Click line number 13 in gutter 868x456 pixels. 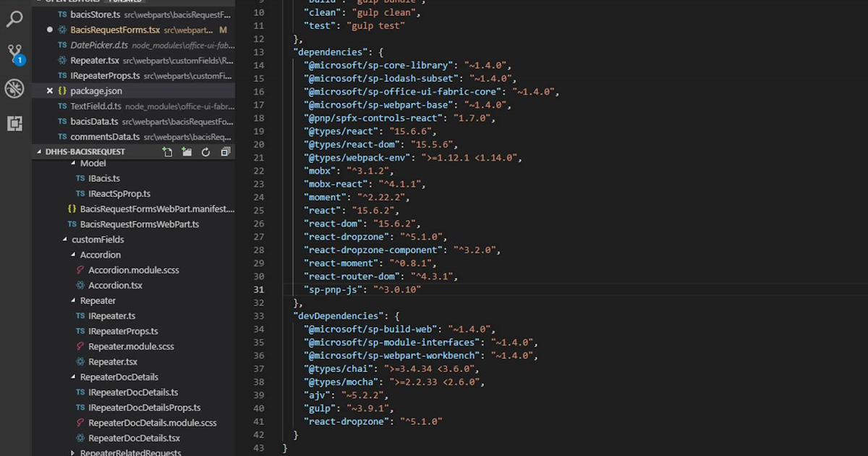pyautogui.click(x=259, y=52)
